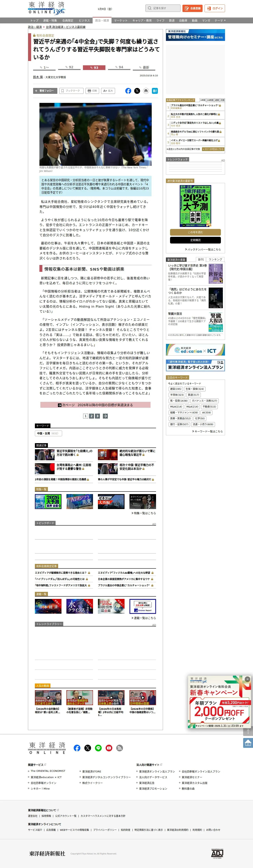Click the 定期購読 subscription button
Screen dimensions: 253x868
(195, 240)
